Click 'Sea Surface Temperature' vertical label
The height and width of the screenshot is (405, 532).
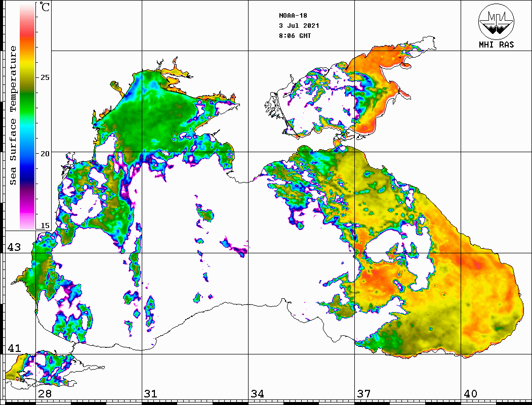pos(13,115)
